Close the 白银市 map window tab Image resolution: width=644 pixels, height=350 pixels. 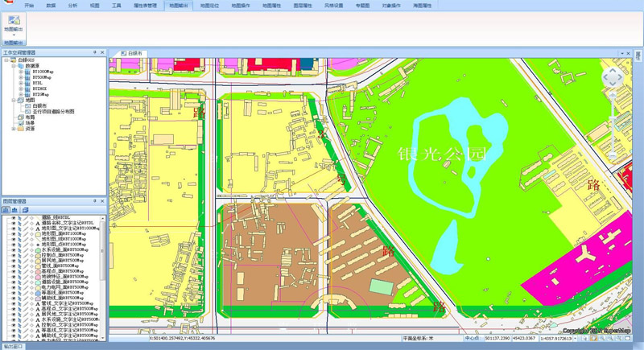point(628,54)
